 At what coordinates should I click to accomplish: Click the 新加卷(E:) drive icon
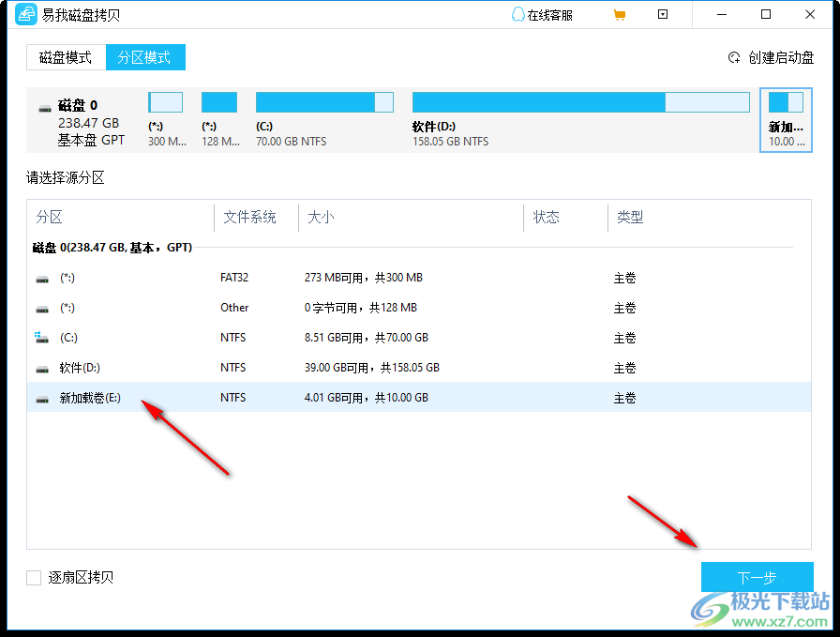pyautogui.click(x=41, y=397)
